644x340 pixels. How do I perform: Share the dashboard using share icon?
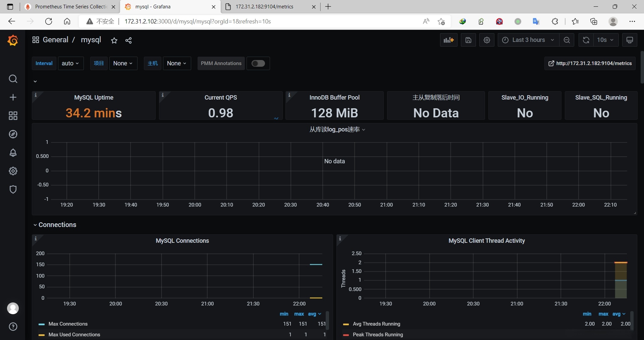pos(128,41)
